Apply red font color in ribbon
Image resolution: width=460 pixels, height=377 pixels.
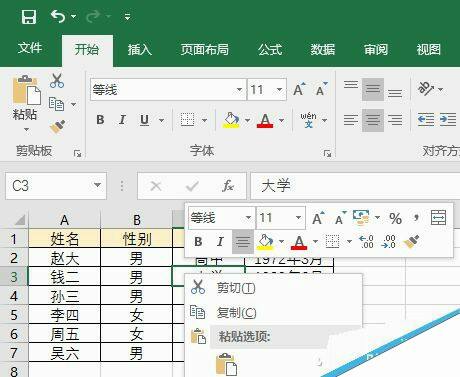[x=265, y=120]
